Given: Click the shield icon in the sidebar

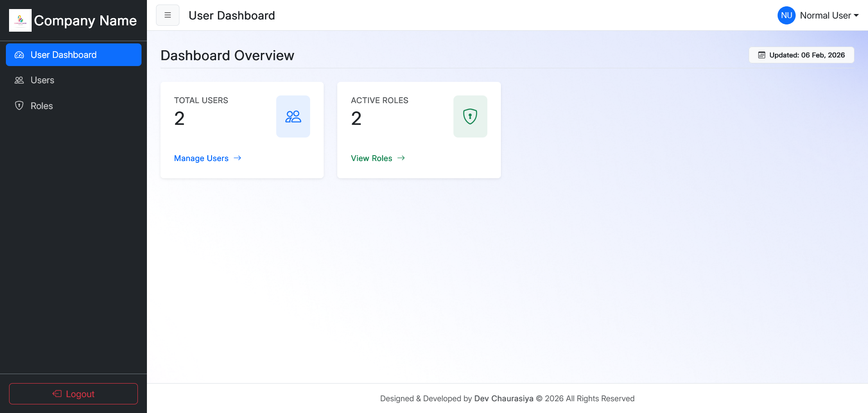Looking at the screenshot, I should coord(19,105).
